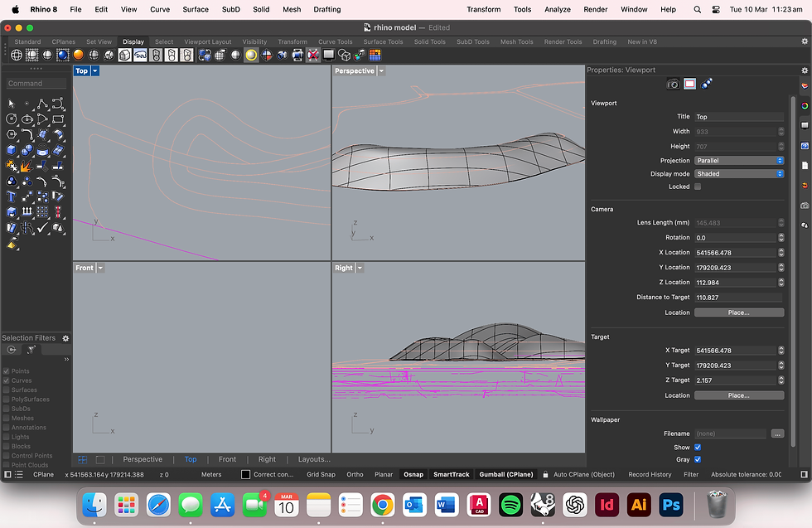This screenshot has height=528, width=812.
Task: Uncheck the Wallpaper Show checkbox
Action: (x=698, y=447)
